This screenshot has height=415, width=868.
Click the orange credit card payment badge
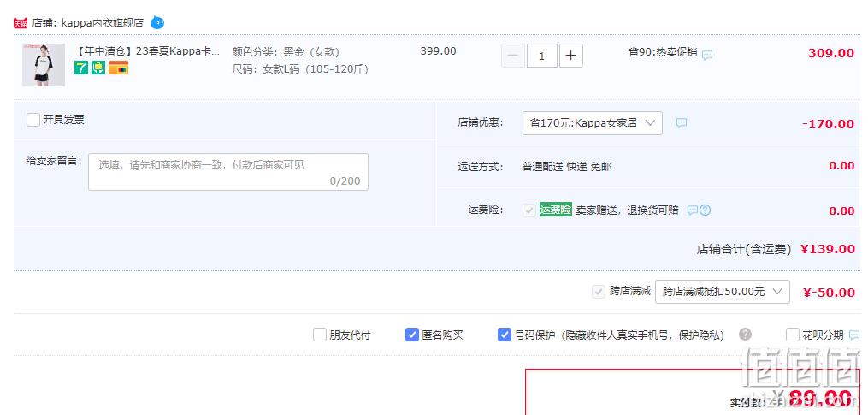(119, 68)
